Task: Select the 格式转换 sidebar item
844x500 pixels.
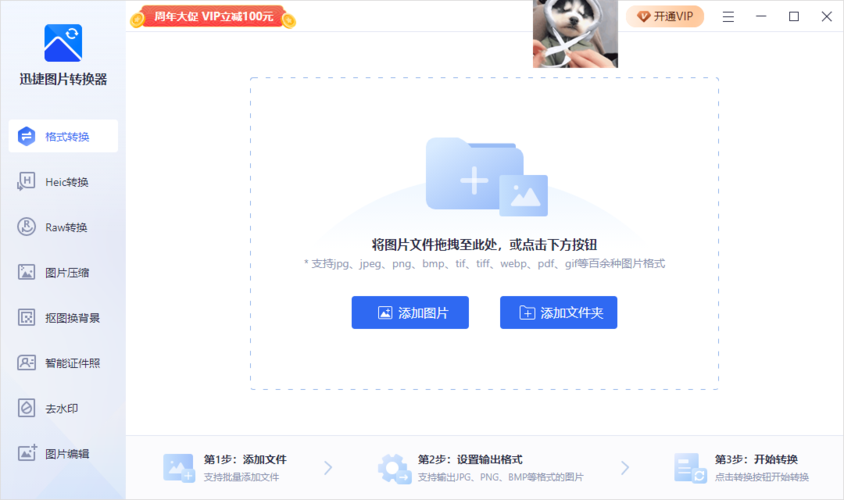Action: (x=63, y=136)
